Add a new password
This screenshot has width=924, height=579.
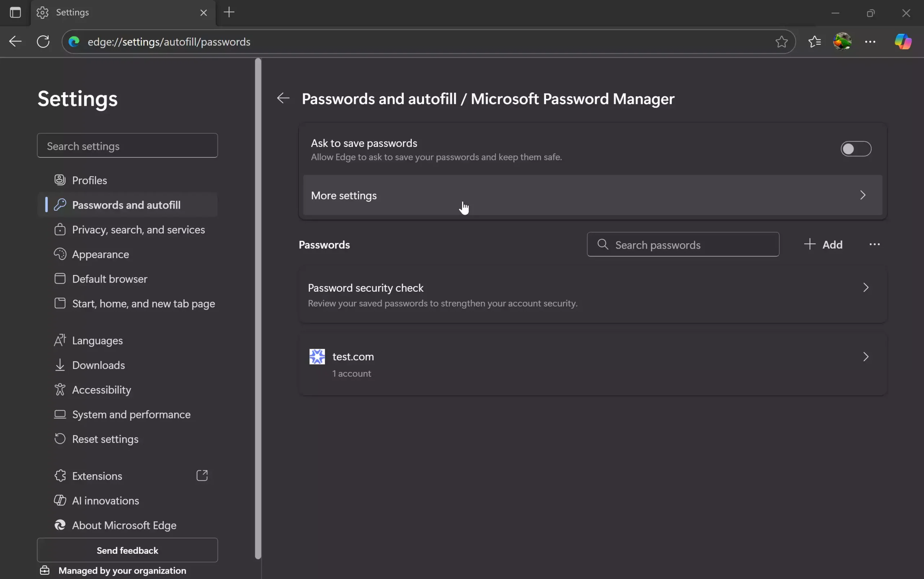point(823,244)
